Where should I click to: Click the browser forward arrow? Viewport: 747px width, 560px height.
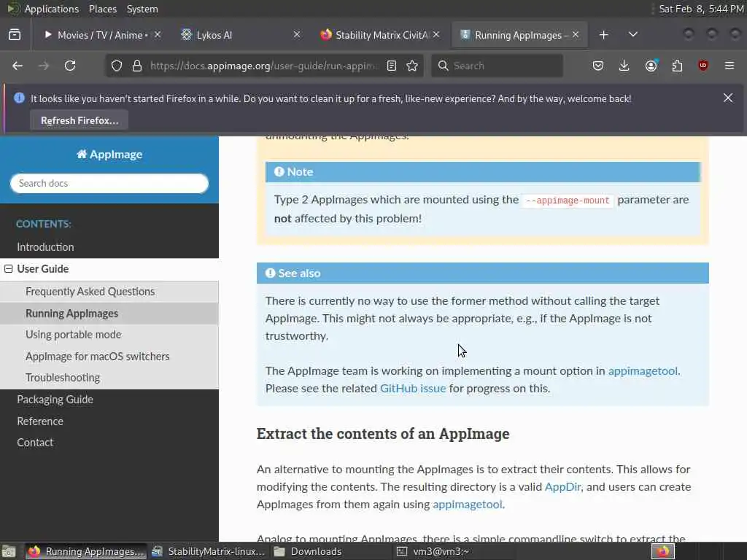click(44, 66)
